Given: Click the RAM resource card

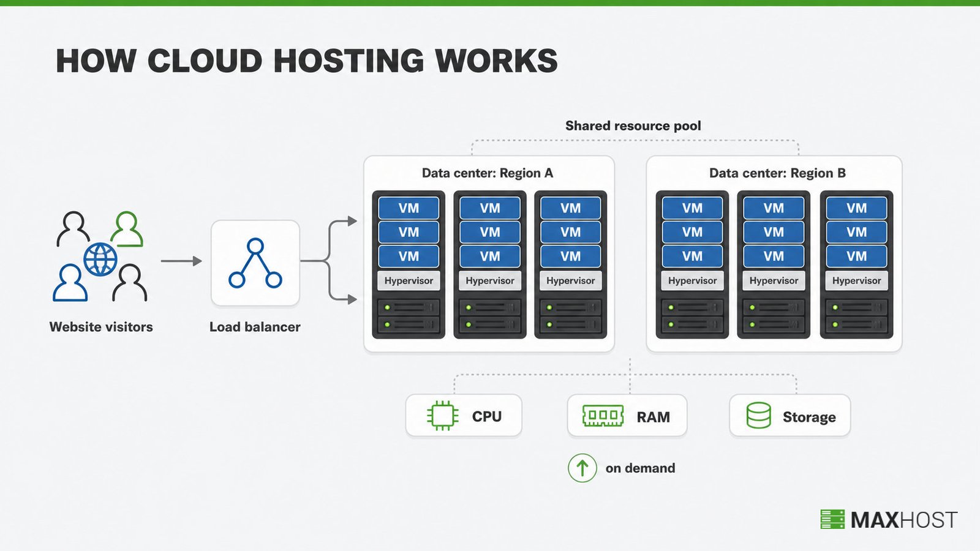Looking at the screenshot, I should (x=627, y=416).
